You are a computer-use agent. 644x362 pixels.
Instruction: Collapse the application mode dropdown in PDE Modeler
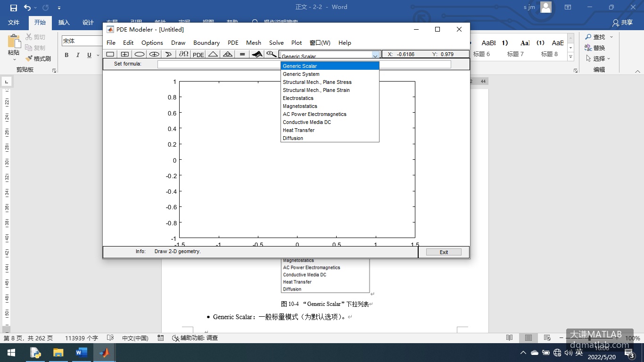pos(375,56)
